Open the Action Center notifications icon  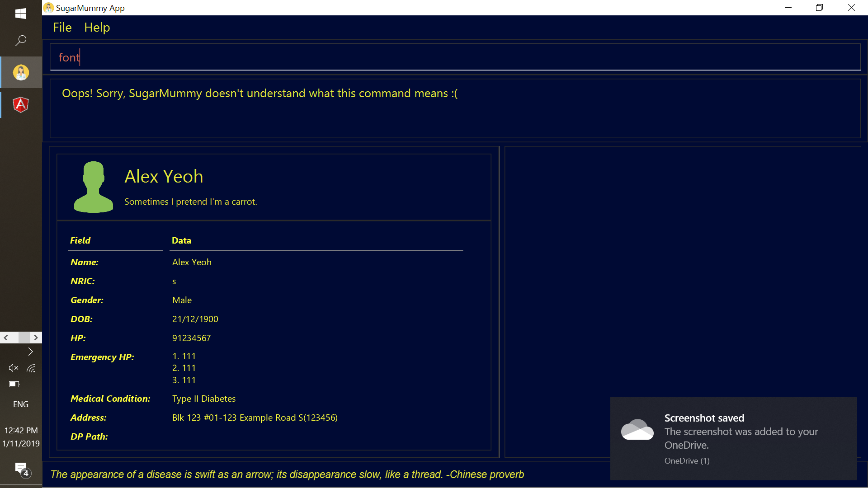coord(21,469)
